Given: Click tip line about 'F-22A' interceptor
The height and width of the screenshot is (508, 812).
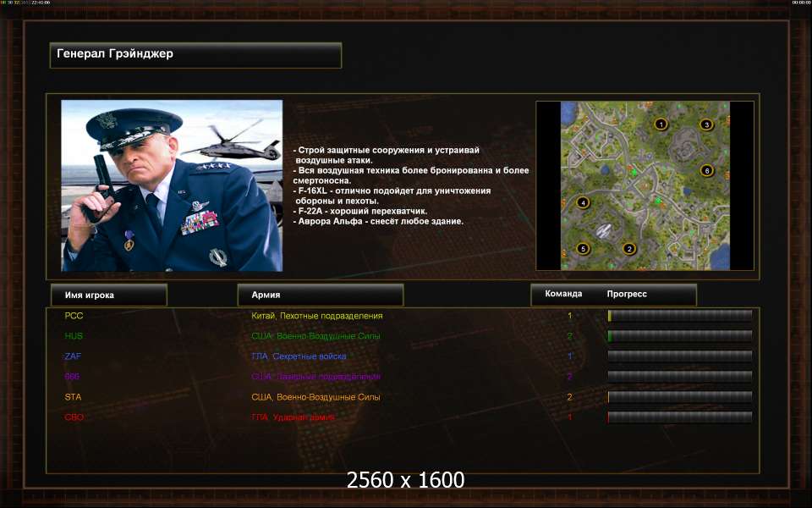Looking at the screenshot, I should pyautogui.click(x=360, y=211).
